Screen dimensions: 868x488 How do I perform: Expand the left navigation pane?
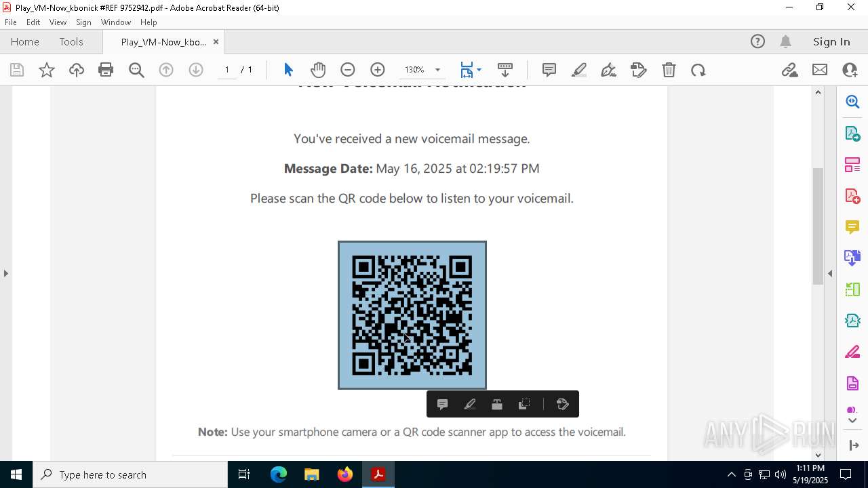pos(5,273)
